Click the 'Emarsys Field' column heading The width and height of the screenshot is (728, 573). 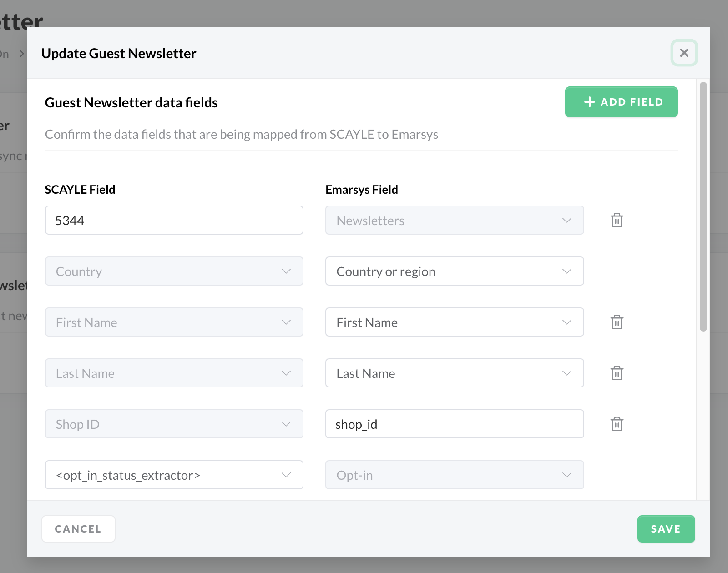point(362,190)
